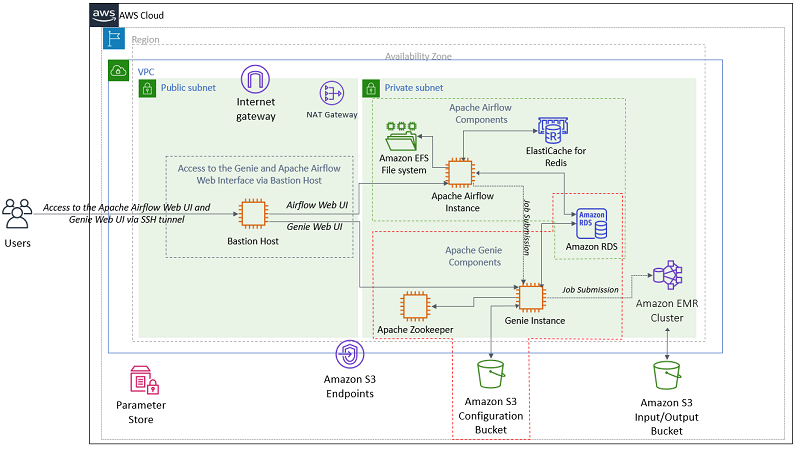Click the ElastiCache for Redis icon
The image size is (800, 449).
pos(553,131)
